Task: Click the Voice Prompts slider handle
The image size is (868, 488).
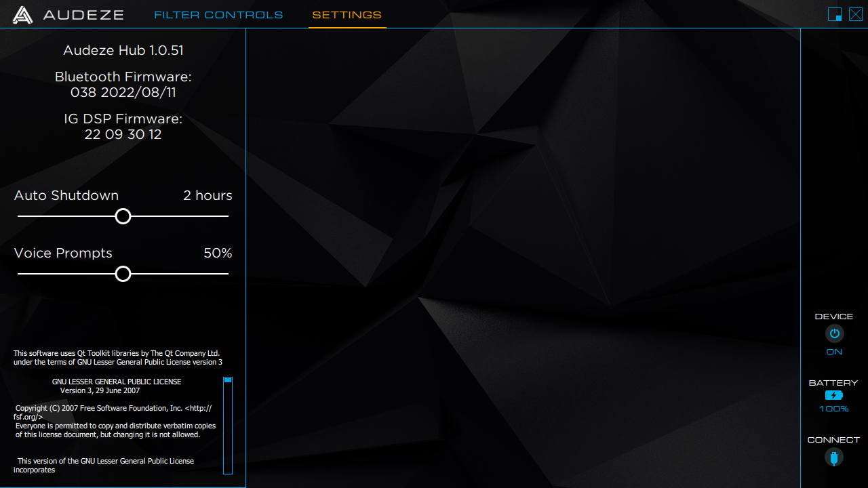Action: 123,274
